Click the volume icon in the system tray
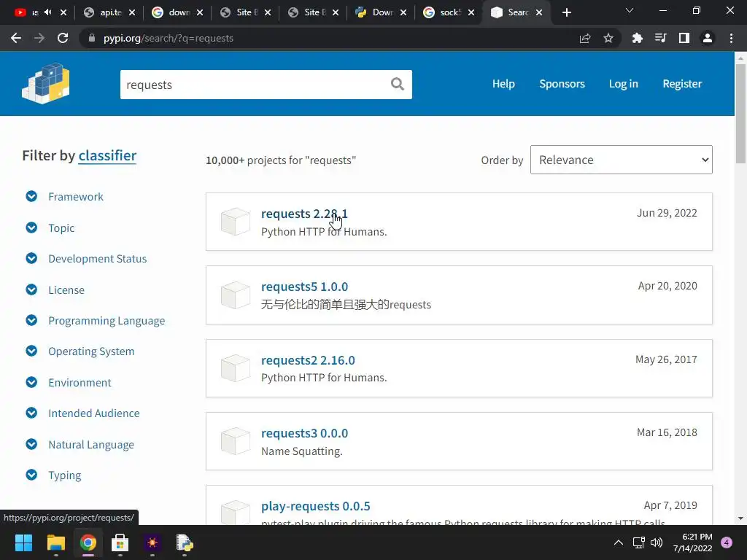The width and height of the screenshot is (747, 560). [x=657, y=542]
